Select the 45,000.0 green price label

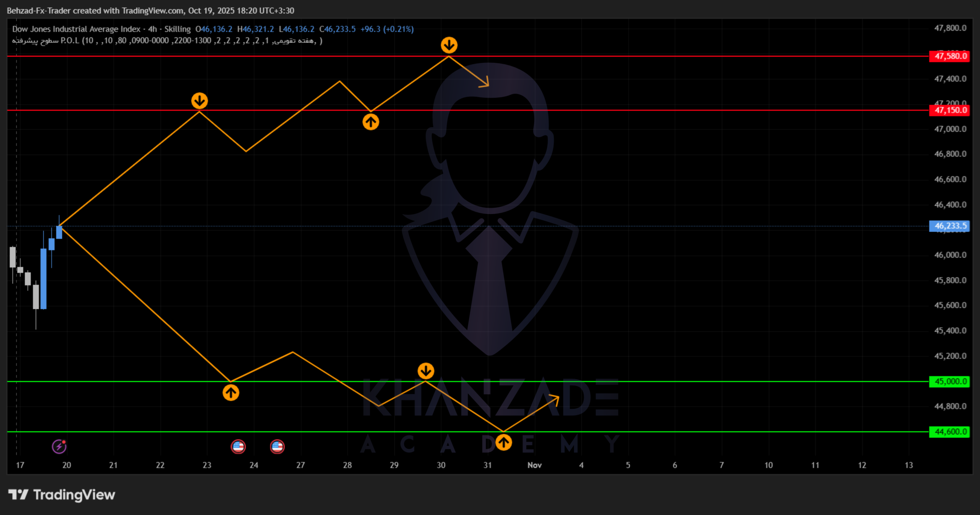(950, 381)
